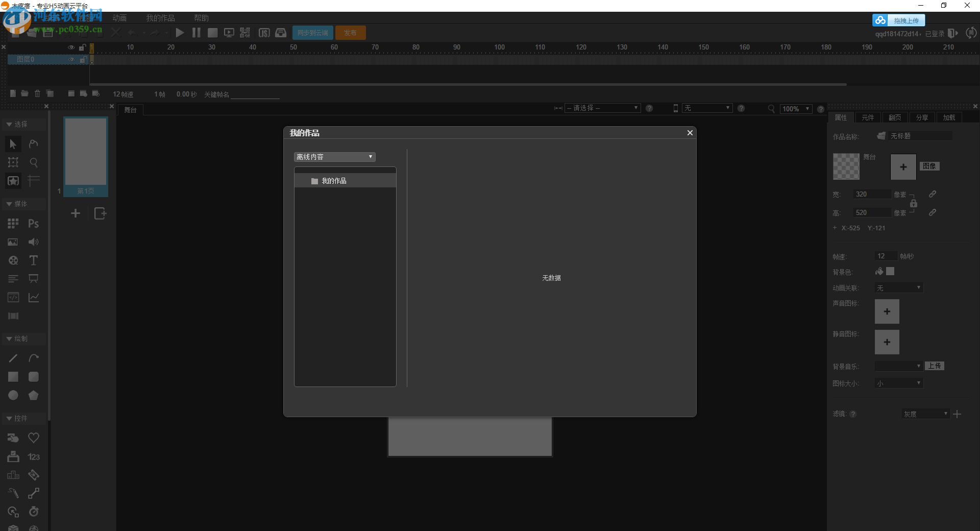Select the Text tool
980x531 pixels.
coord(33,260)
